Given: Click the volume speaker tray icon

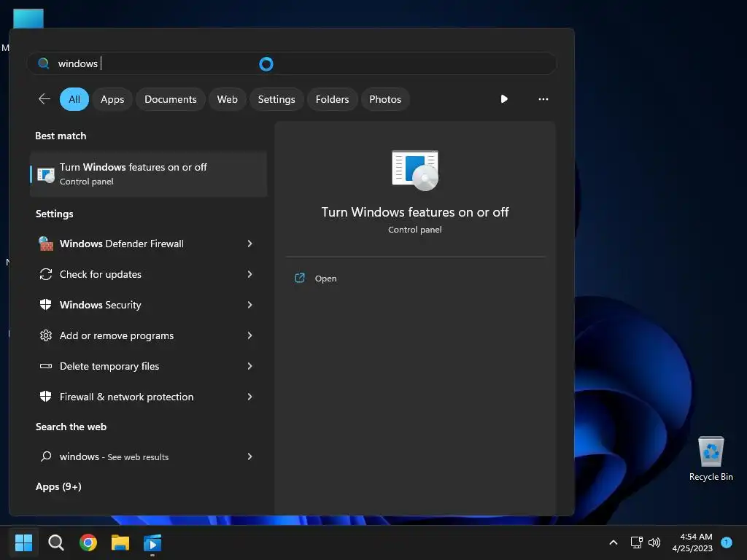Looking at the screenshot, I should point(654,542).
